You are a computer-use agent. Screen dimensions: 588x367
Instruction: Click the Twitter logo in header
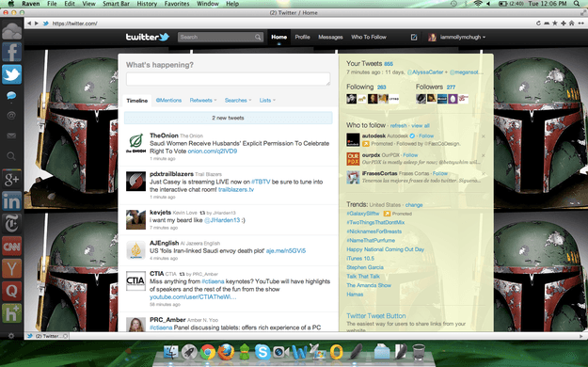148,37
